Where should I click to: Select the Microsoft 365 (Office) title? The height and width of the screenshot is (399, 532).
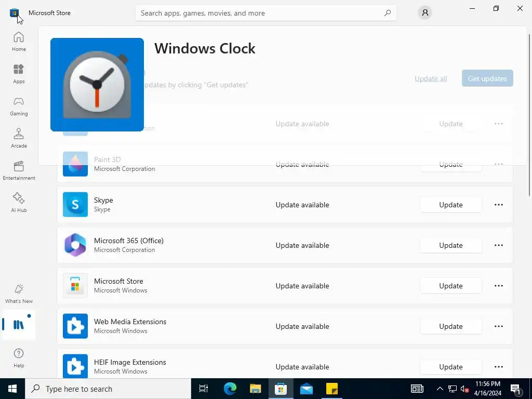[x=129, y=241]
